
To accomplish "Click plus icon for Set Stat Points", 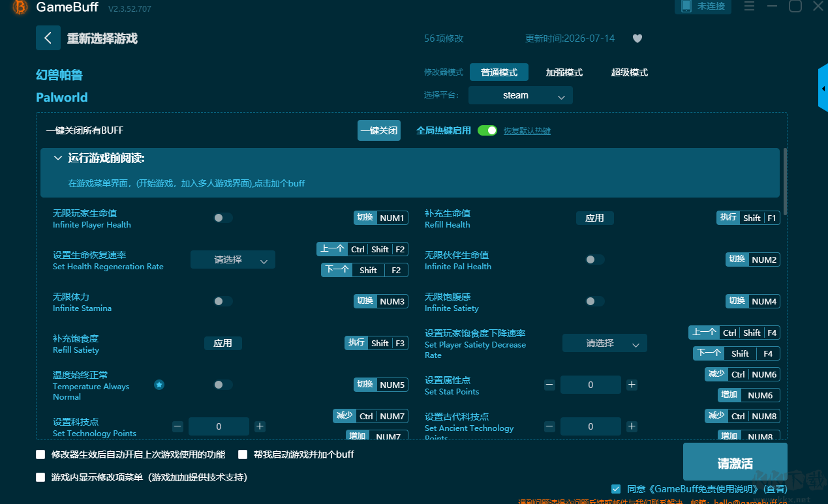I will tap(632, 385).
